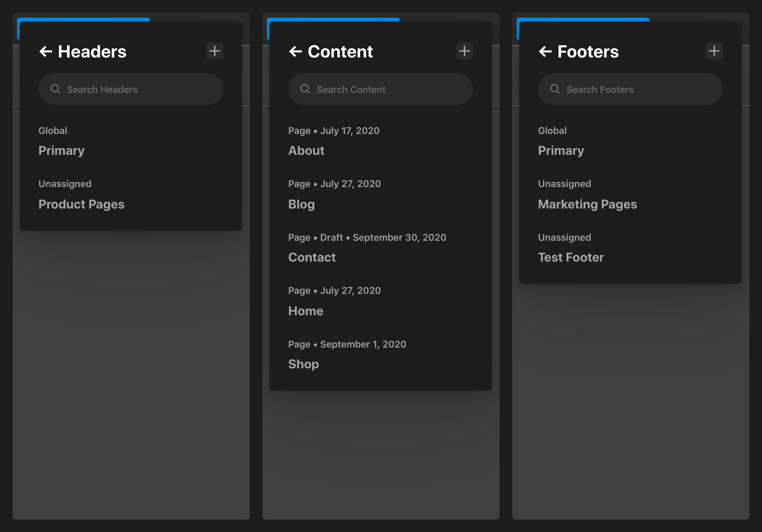Open the draft Contact page
This screenshot has width=762, height=532.
(312, 257)
